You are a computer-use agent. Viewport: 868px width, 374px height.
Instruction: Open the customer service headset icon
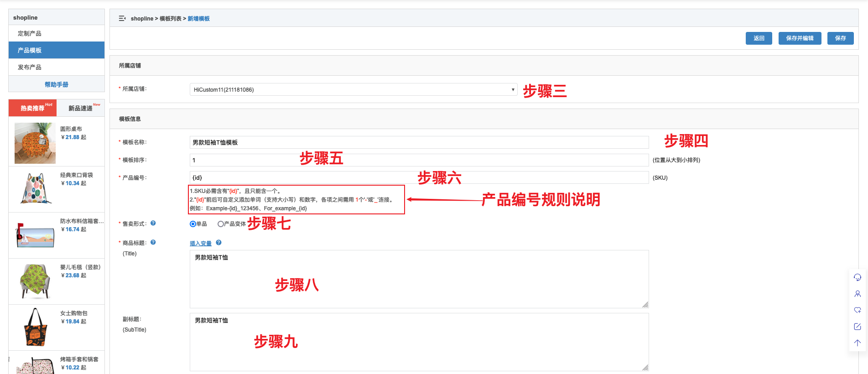click(x=858, y=277)
